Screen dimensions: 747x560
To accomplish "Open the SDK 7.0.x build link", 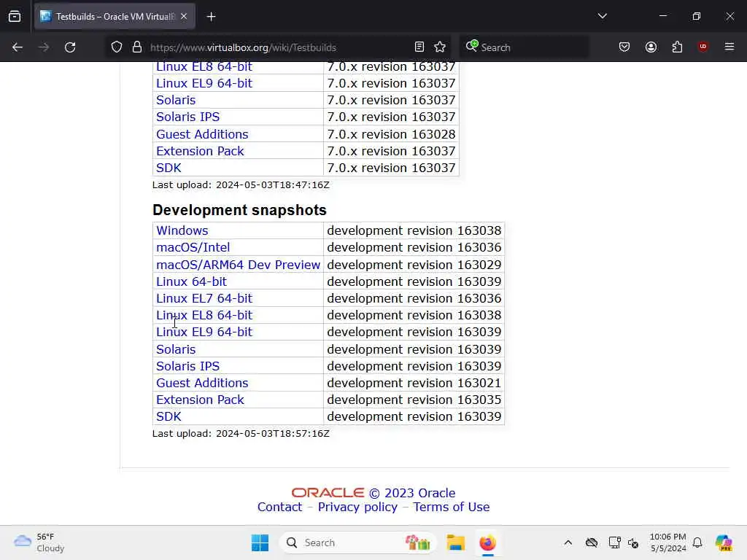I will pyautogui.click(x=169, y=168).
